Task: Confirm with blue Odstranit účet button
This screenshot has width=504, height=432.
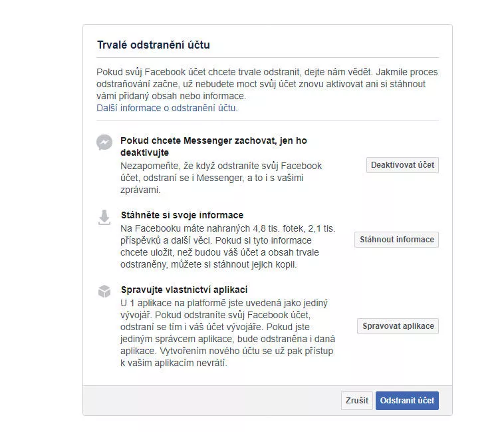Action: point(407,401)
